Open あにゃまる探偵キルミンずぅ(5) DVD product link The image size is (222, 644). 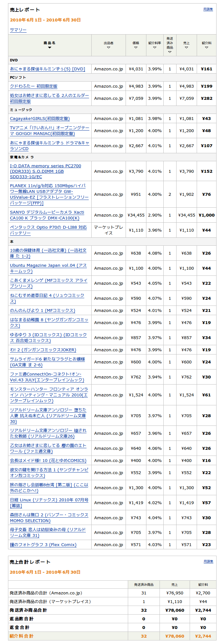[47, 69]
